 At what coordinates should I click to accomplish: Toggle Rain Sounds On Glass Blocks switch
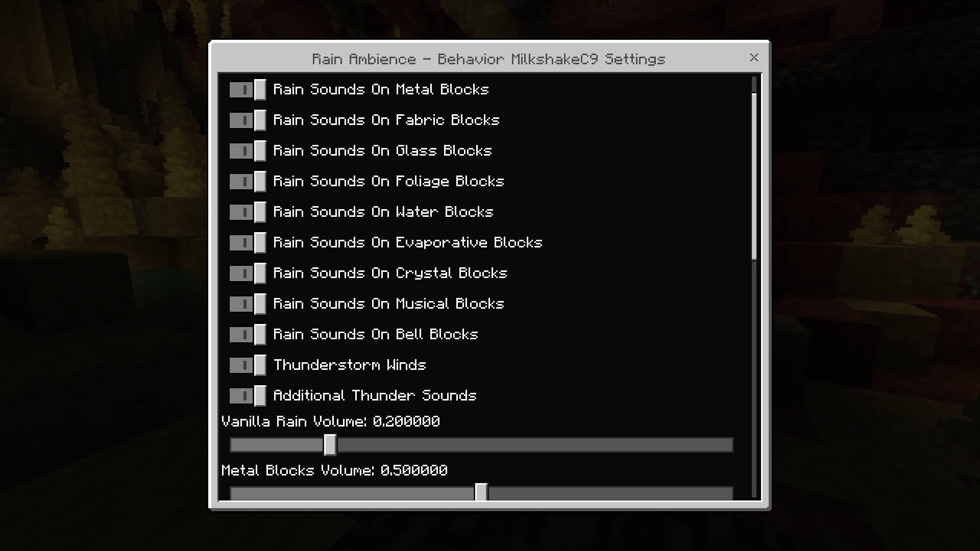pos(248,151)
